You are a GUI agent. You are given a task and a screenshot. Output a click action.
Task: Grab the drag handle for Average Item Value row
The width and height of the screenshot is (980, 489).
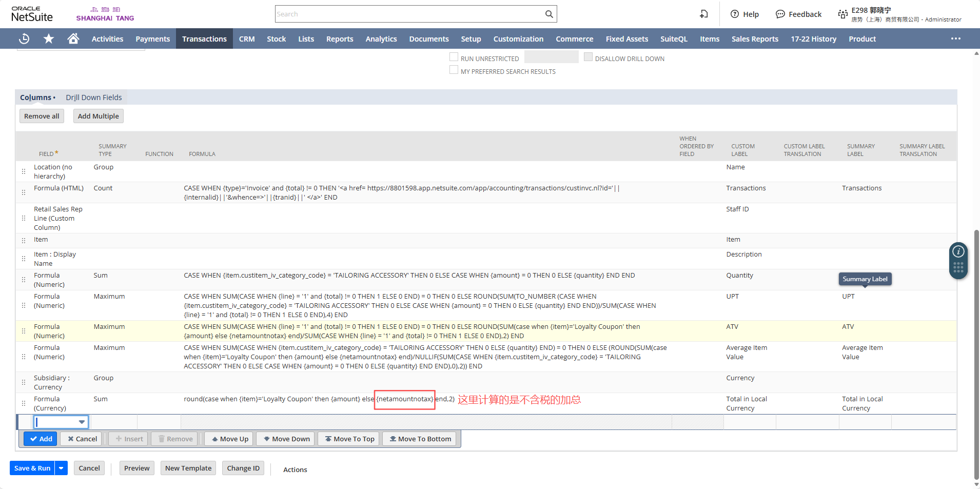24,357
